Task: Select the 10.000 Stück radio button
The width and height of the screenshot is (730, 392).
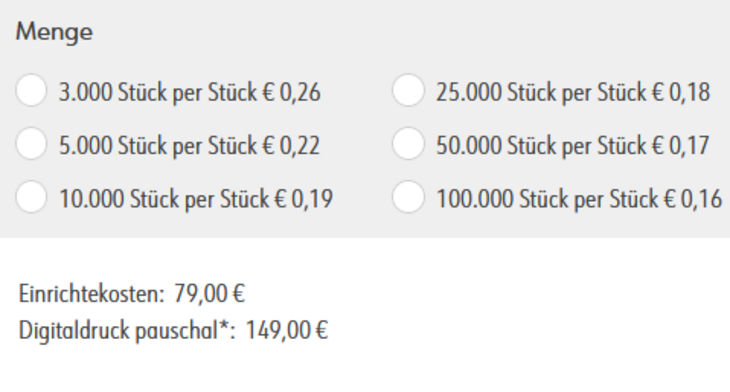Action: (x=31, y=197)
